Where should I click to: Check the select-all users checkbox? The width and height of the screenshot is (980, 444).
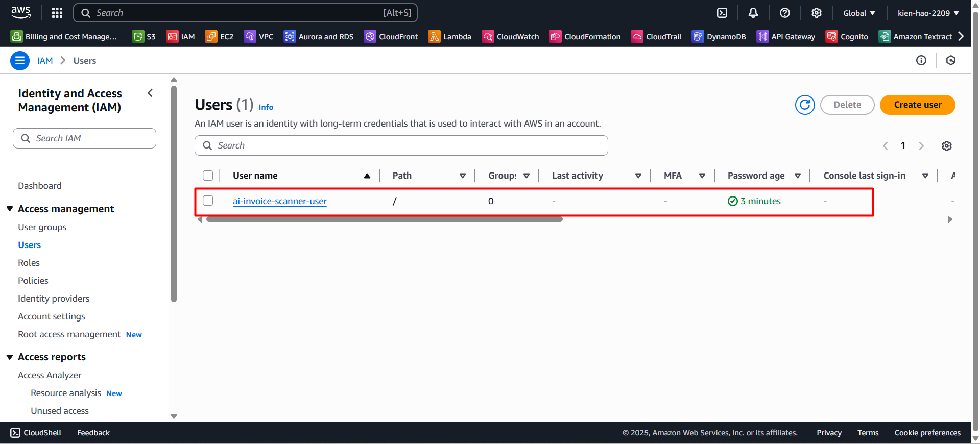point(208,176)
